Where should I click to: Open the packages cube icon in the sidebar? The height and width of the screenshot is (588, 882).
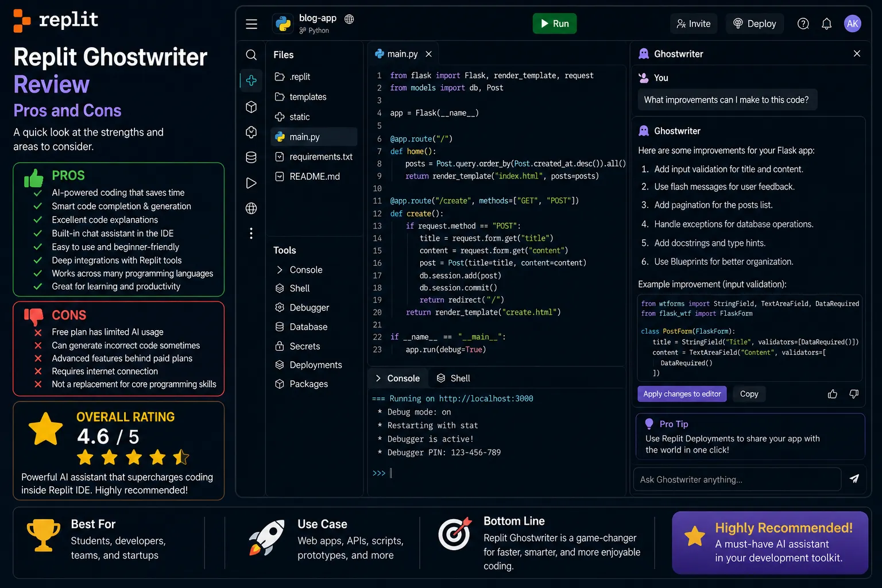[x=251, y=107]
